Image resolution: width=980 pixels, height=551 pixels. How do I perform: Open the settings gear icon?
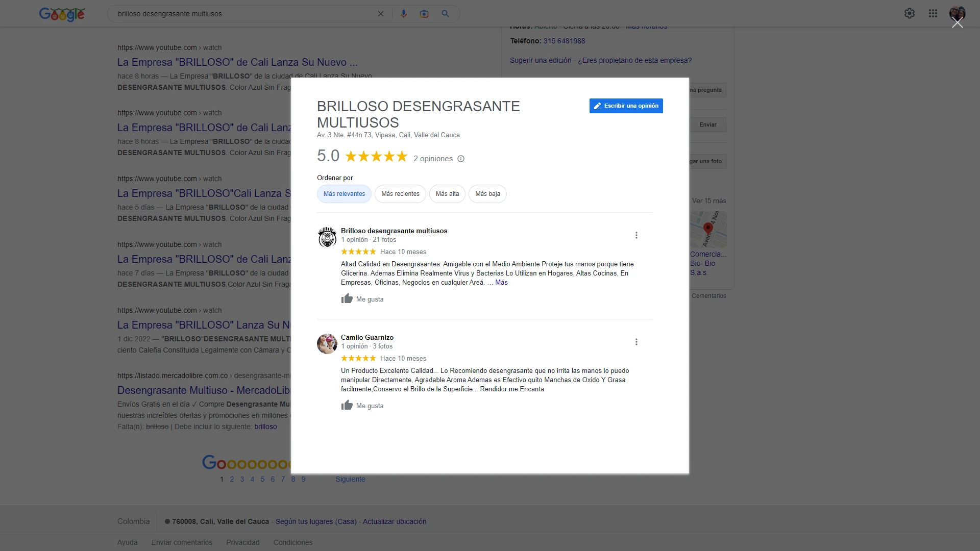tap(909, 14)
